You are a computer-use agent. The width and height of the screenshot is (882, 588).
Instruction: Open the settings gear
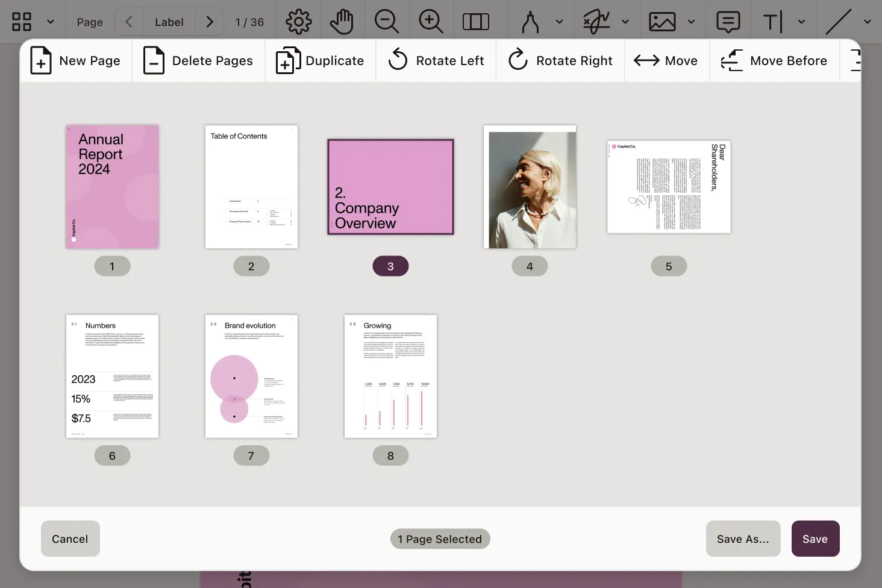[298, 21]
